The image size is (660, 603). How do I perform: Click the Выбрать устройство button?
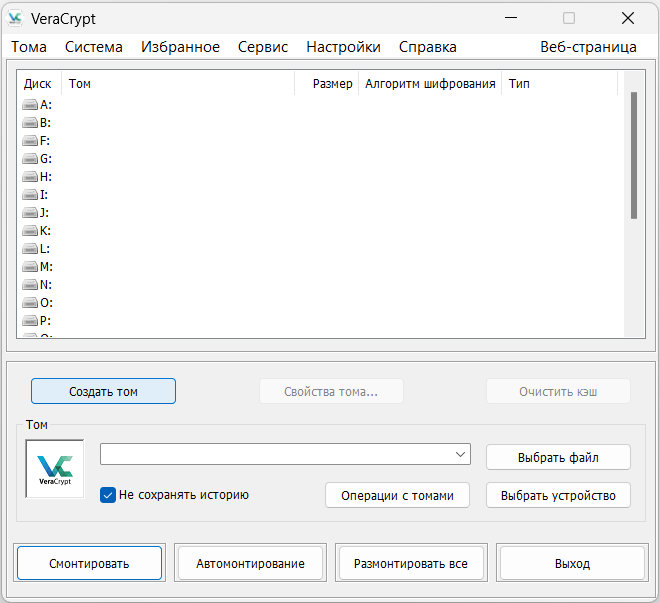[558, 495]
